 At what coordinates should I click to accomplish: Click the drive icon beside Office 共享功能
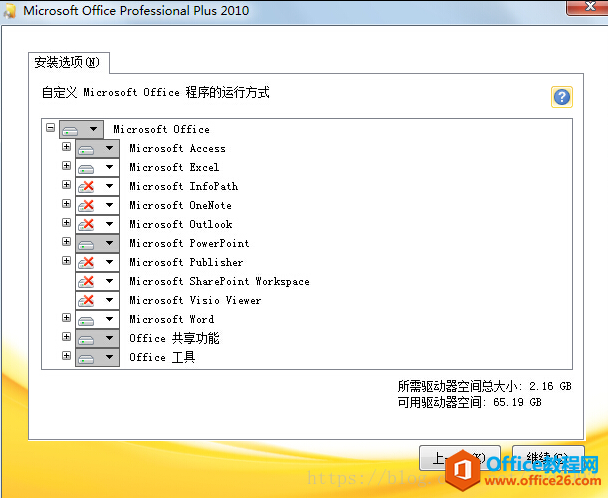[x=86, y=339]
